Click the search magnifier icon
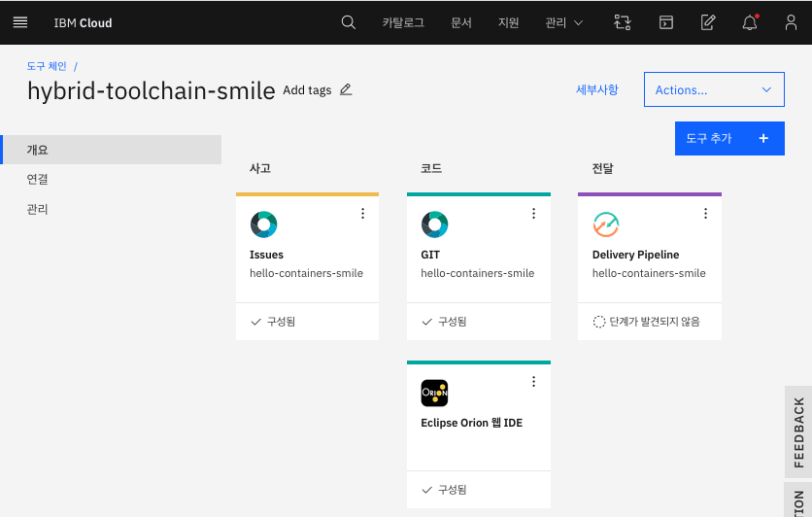The image size is (812, 517). click(349, 22)
